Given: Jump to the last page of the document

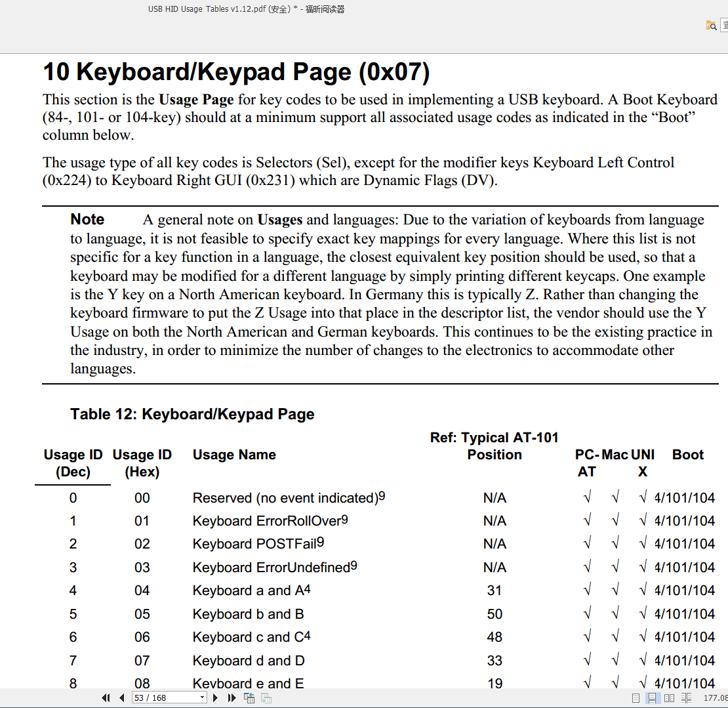Looking at the screenshot, I should [230, 698].
